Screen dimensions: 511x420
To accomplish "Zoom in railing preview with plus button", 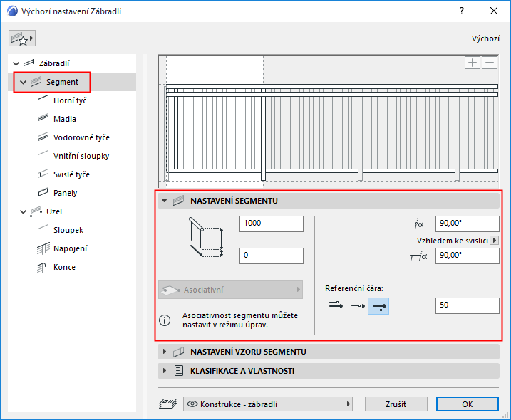I will click(x=473, y=63).
